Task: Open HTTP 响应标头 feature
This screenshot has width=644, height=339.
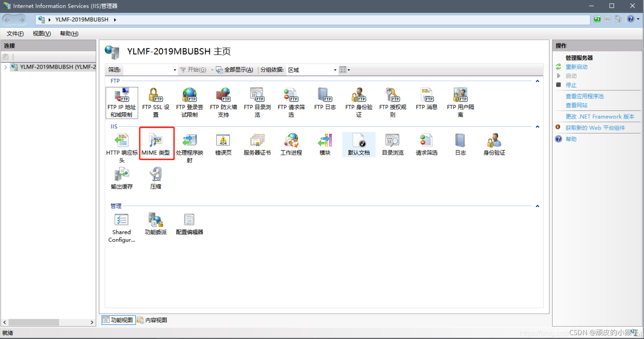Action: pyautogui.click(x=122, y=148)
